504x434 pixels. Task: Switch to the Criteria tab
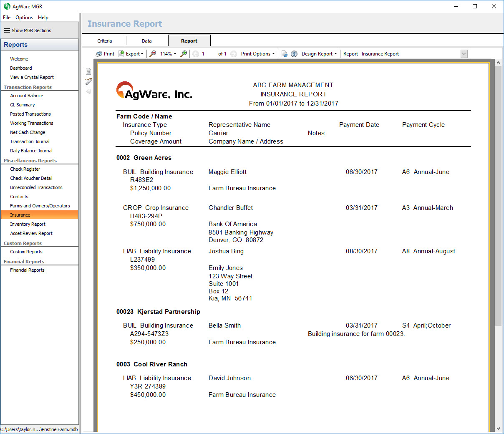click(105, 41)
